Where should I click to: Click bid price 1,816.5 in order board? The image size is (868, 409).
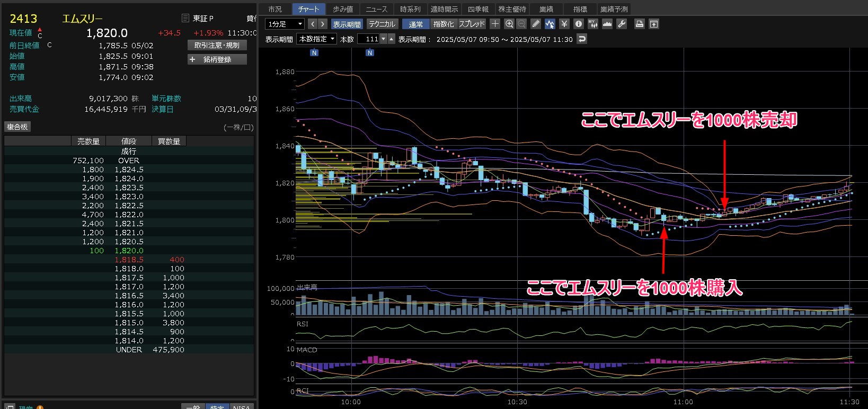tap(129, 296)
